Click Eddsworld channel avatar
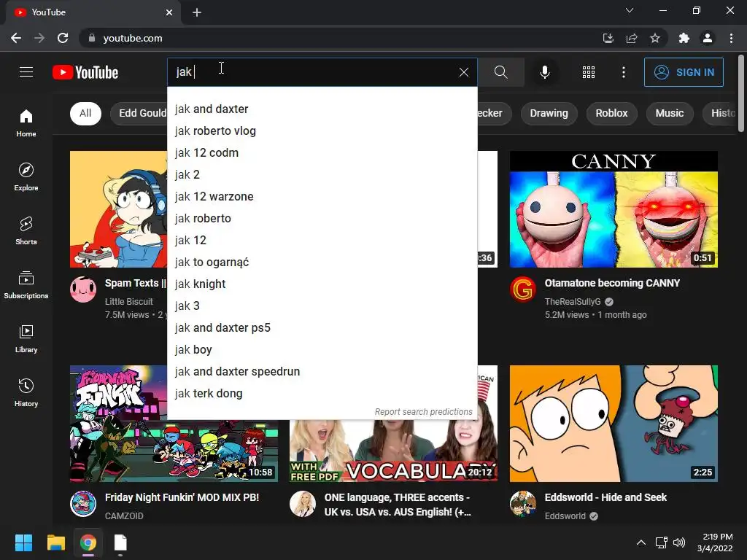The width and height of the screenshot is (747, 560). [522, 504]
